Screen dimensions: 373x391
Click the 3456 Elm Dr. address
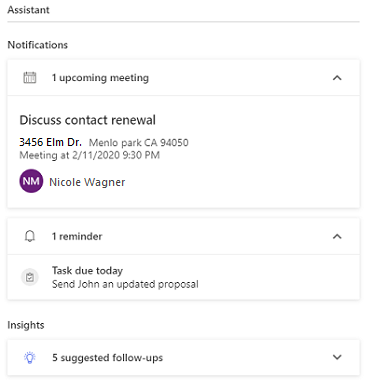[x=50, y=142]
